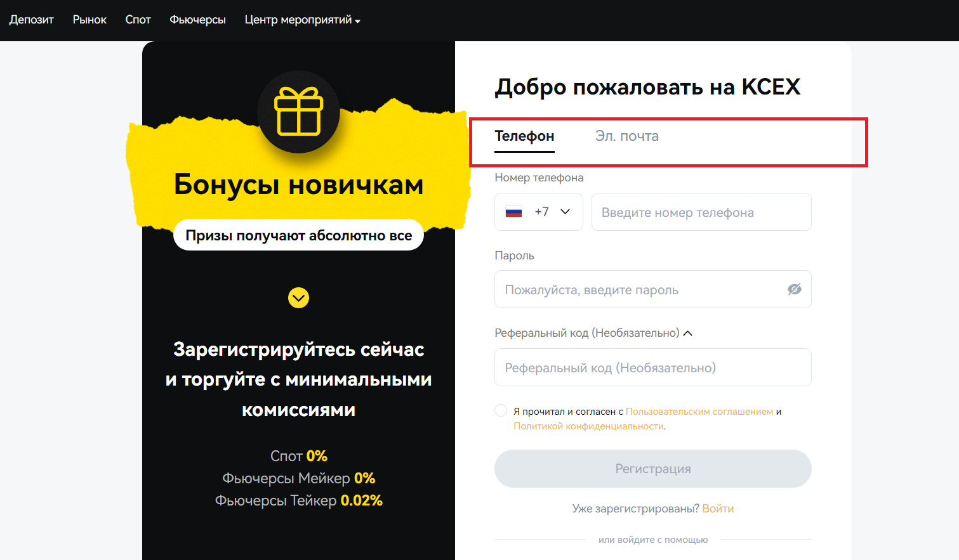Open the Политикой конфиденциальности link
959x560 pixels.
[588, 426]
